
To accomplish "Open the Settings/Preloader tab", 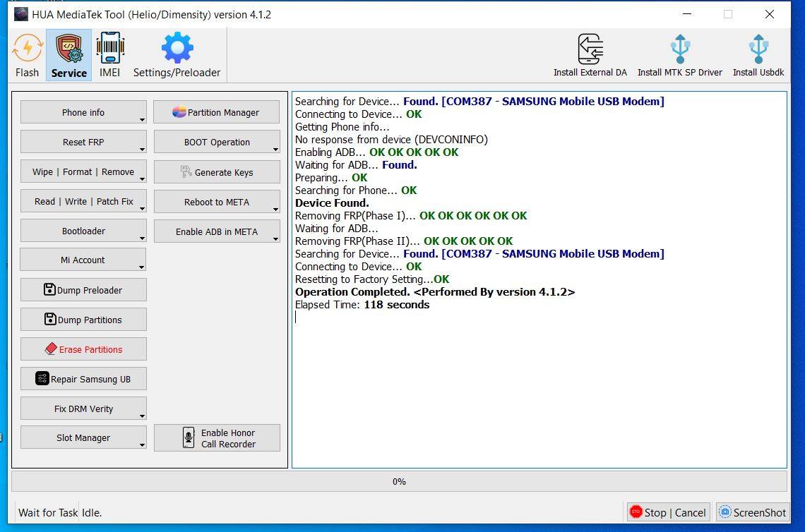I will [x=177, y=56].
